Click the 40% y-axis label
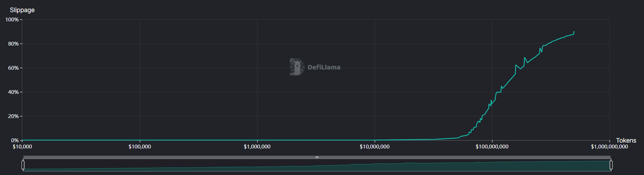The width and height of the screenshot is (644, 175). pyautogui.click(x=13, y=92)
